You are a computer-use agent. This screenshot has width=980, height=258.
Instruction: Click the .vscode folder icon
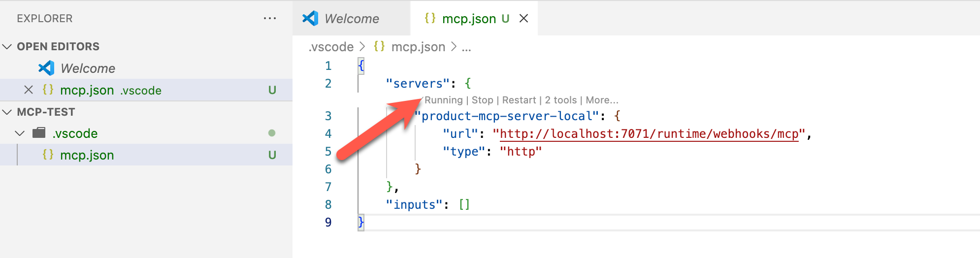39,133
